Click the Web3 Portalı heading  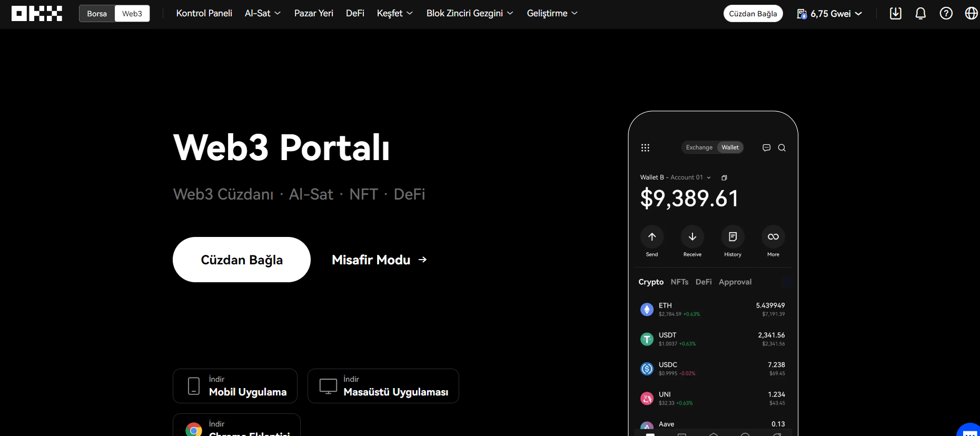click(282, 147)
